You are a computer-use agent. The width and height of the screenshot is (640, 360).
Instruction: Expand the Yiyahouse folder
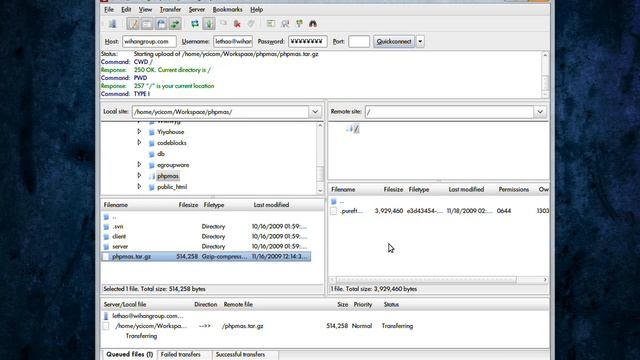[139, 132]
